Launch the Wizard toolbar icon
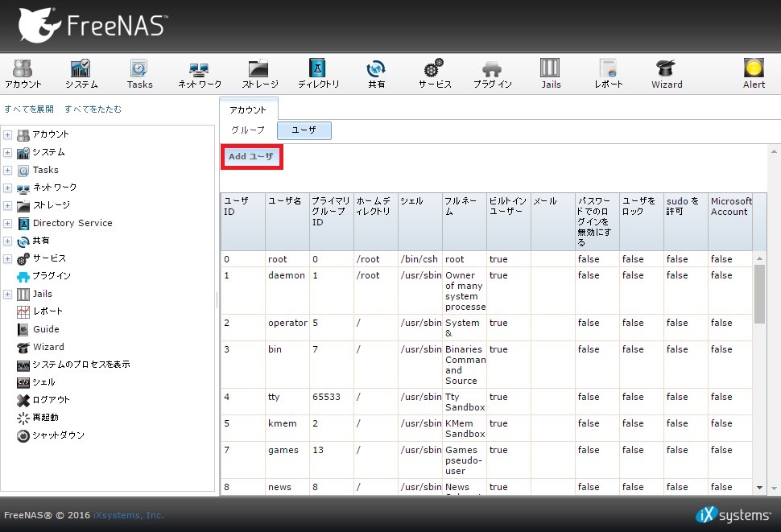The image size is (781, 532). 667,74
